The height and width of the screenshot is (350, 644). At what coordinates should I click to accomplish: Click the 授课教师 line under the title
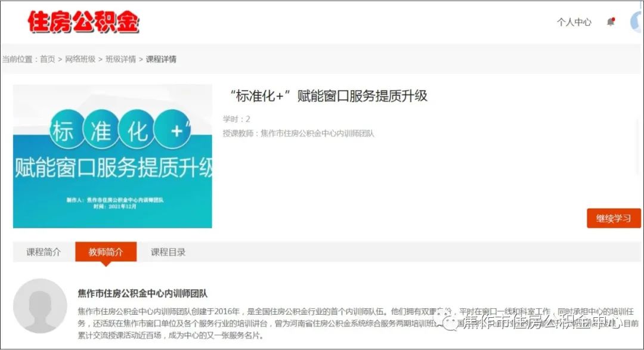click(298, 134)
